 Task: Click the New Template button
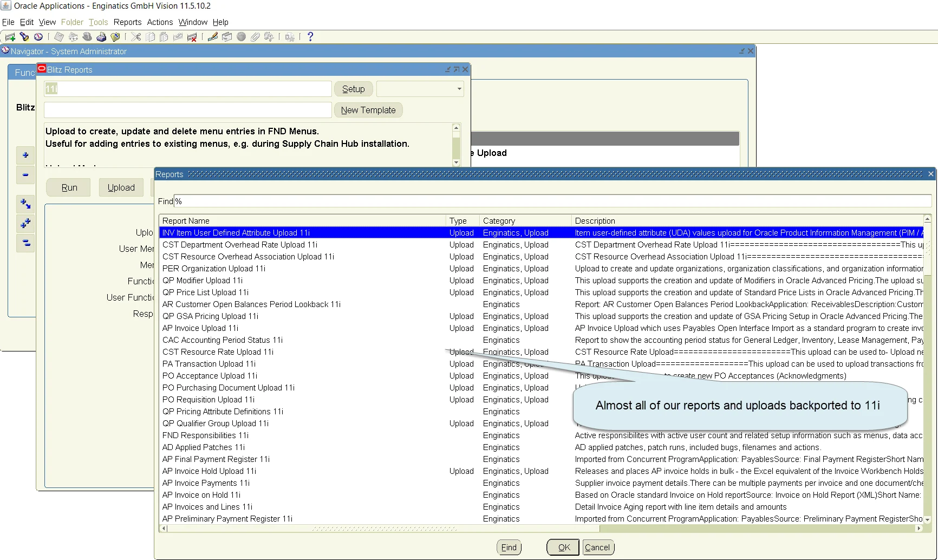(368, 110)
